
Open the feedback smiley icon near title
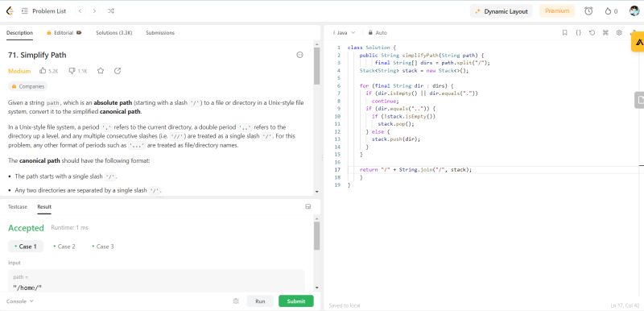tap(299, 55)
